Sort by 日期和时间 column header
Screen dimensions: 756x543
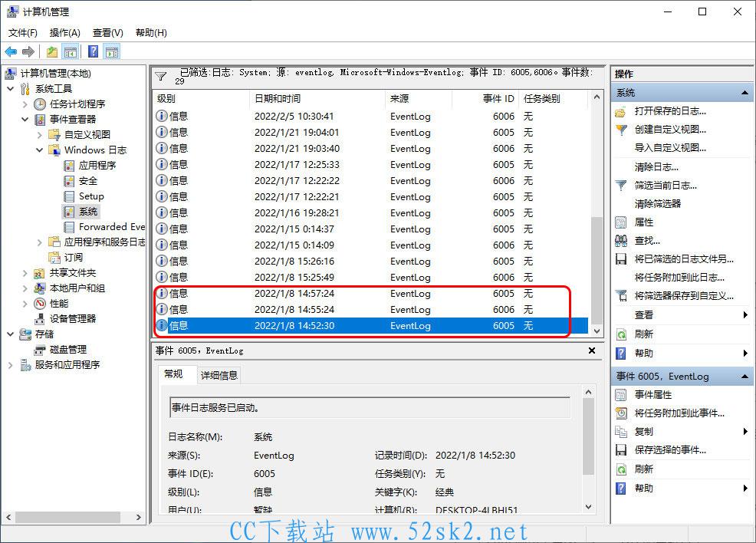coord(317,98)
